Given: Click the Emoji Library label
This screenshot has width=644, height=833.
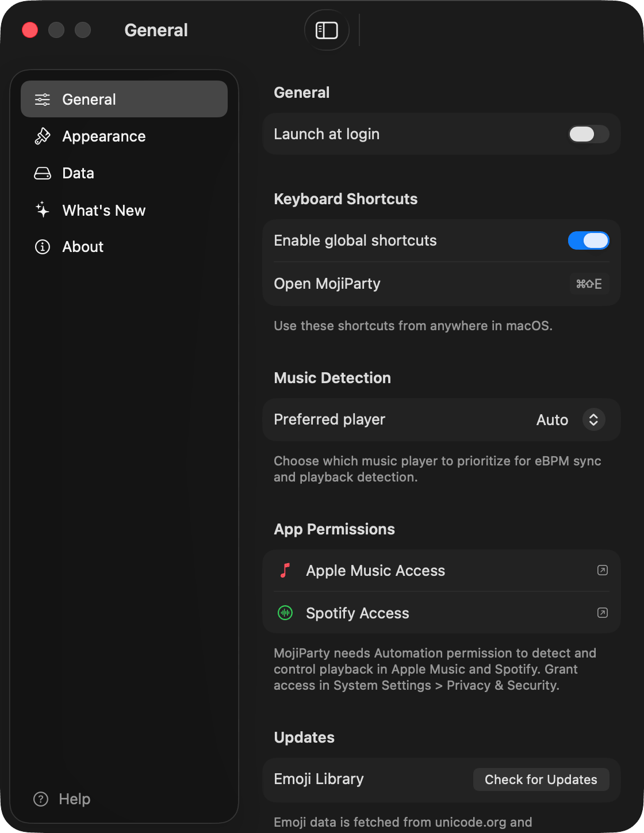Looking at the screenshot, I should [x=319, y=779].
